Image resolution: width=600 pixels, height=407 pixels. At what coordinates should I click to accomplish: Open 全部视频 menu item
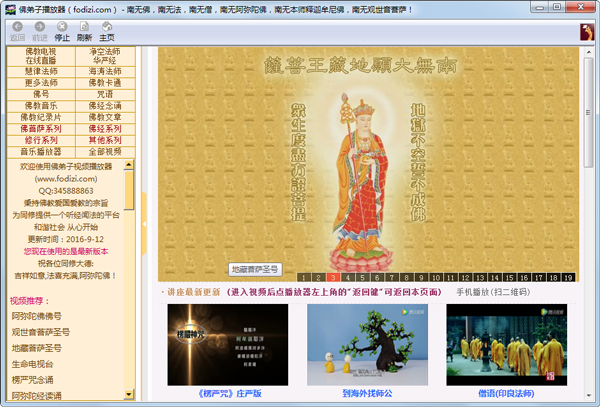(x=105, y=152)
